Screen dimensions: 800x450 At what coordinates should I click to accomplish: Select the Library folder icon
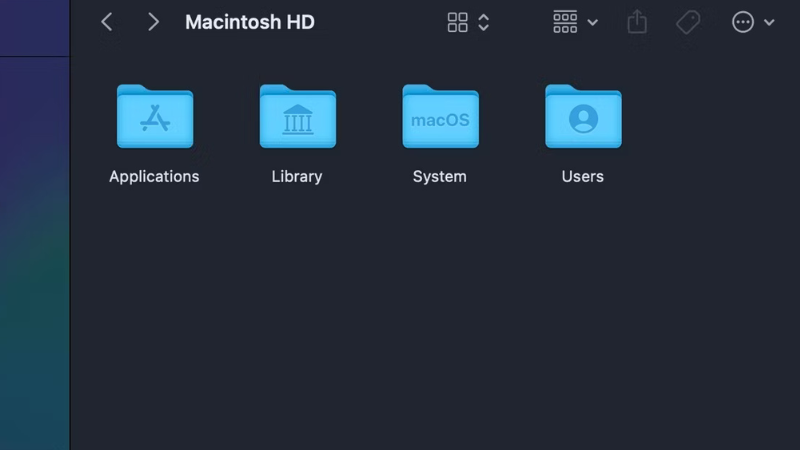(298, 116)
